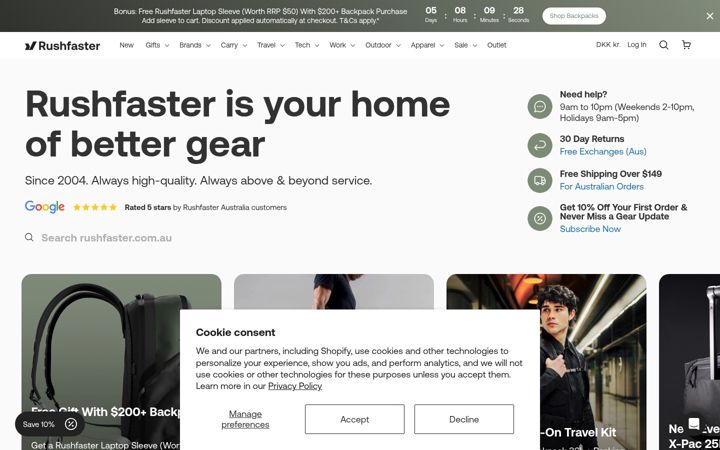Expand the Gifts dropdown menu
Screen dimensions: 720x450
[157, 45]
